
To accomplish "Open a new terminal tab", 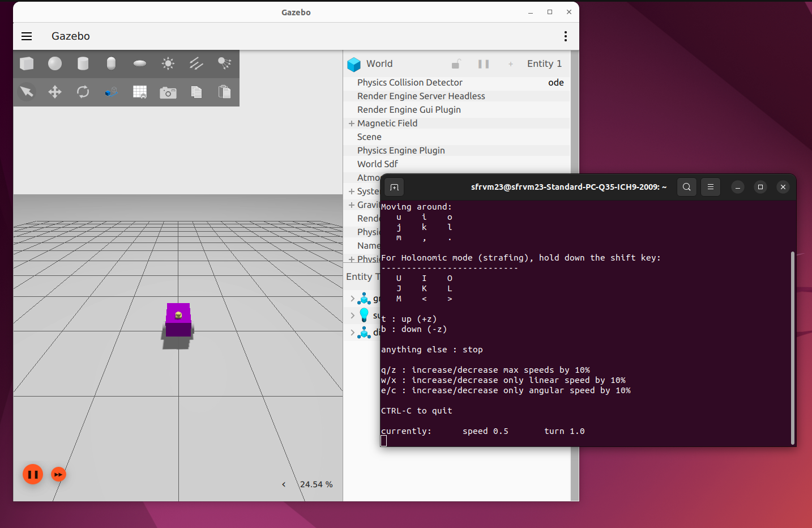I will coord(395,187).
